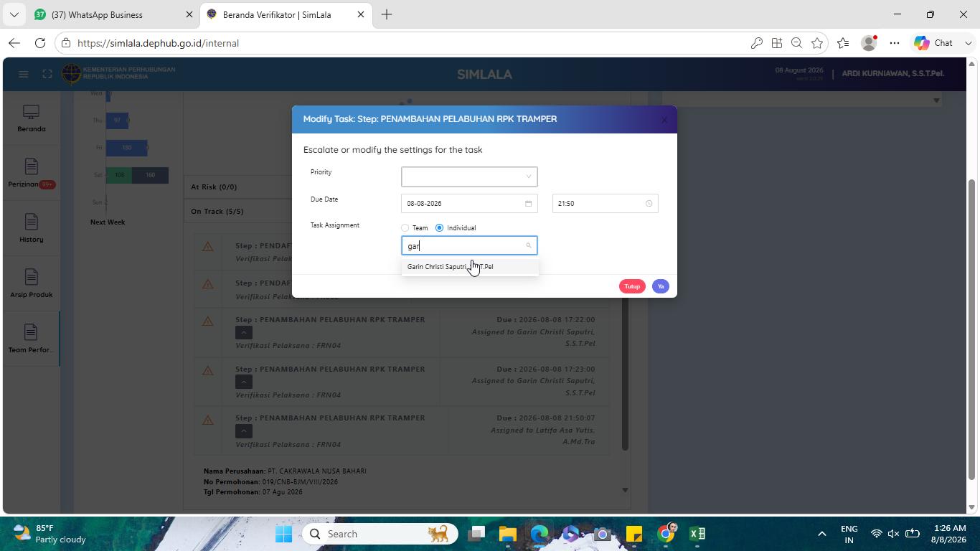The width and height of the screenshot is (980, 551).
Task: Open Excel from the taskbar
Action: point(697,534)
